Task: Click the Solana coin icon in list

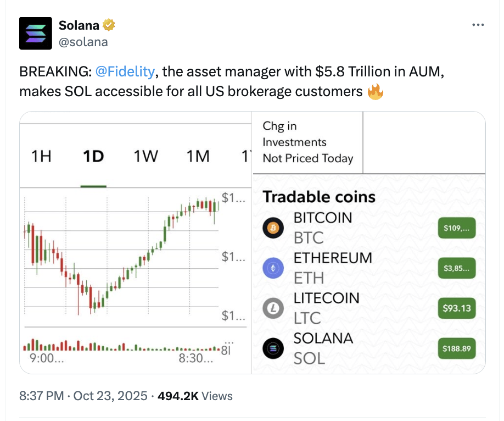Action: tap(273, 348)
